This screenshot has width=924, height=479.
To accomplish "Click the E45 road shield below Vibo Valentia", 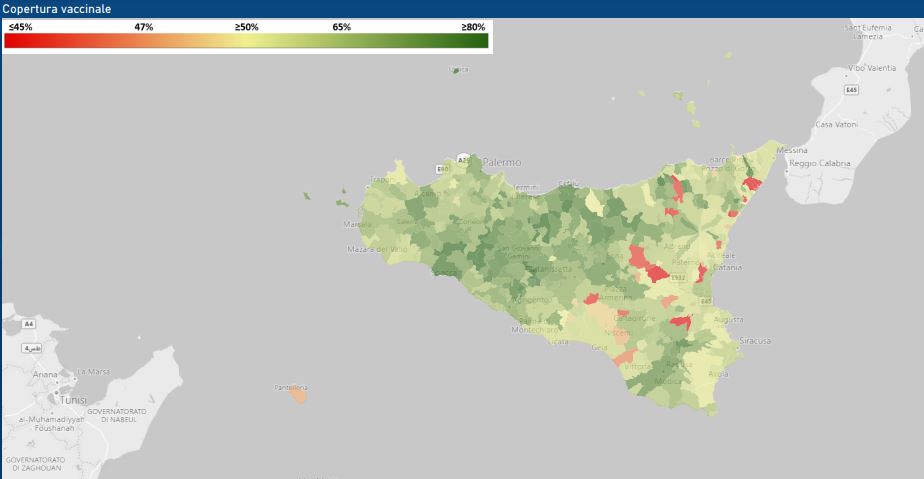I will [x=851, y=90].
